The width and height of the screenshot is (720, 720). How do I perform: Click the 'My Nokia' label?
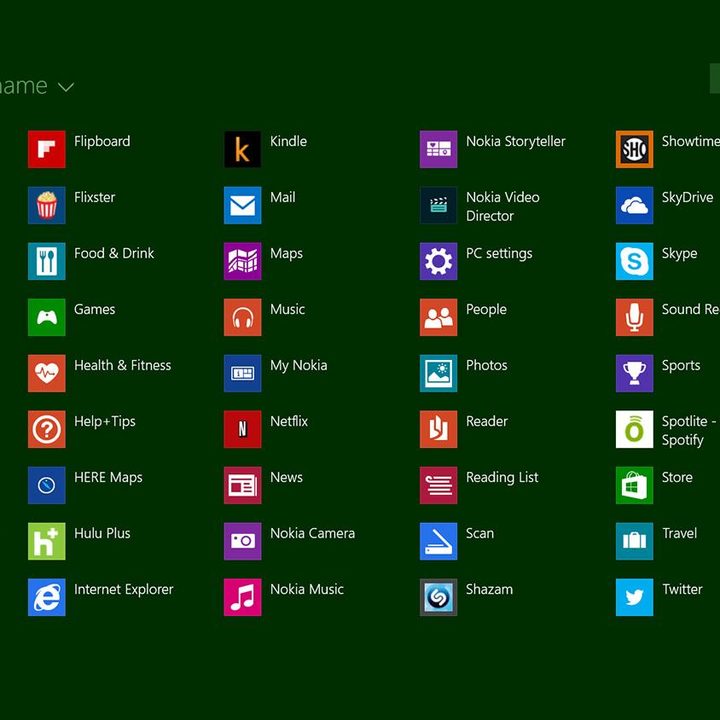coord(298,366)
